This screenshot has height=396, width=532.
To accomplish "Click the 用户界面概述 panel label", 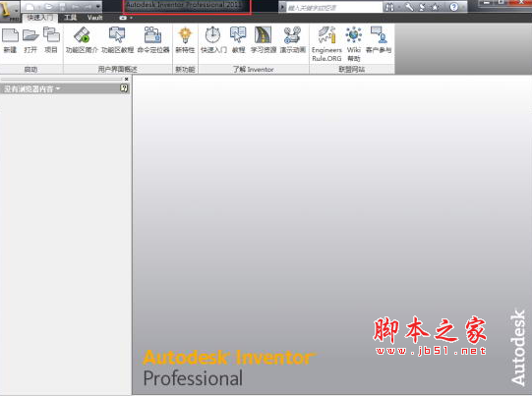I will coord(117,70).
